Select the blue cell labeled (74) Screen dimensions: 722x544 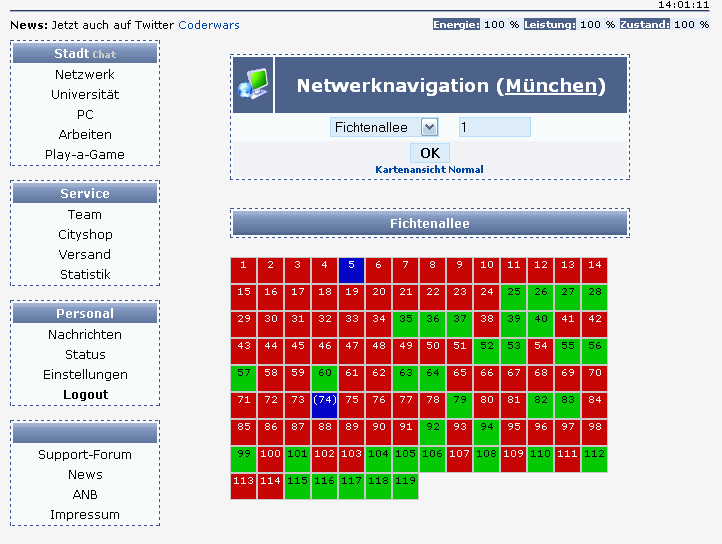tap(325, 405)
